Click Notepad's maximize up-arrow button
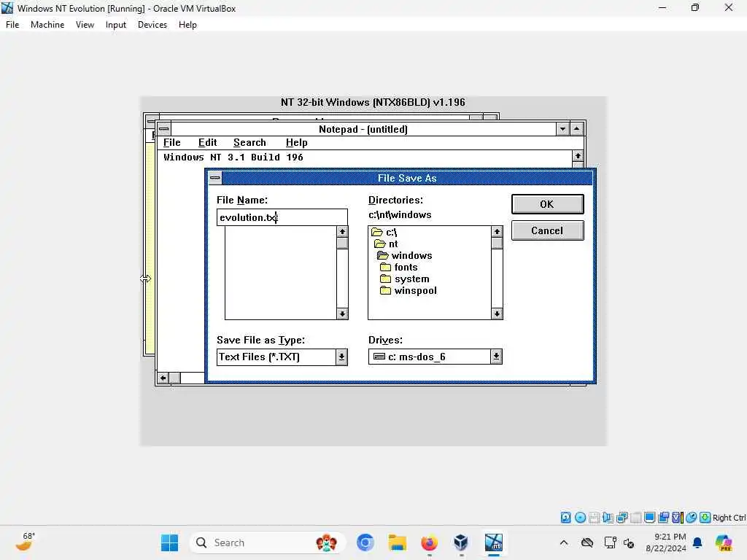Image resolution: width=747 pixels, height=560 pixels. tap(576, 129)
